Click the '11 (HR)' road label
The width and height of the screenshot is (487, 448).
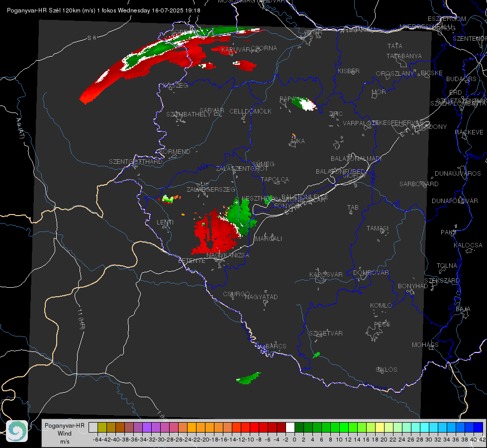(82, 319)
